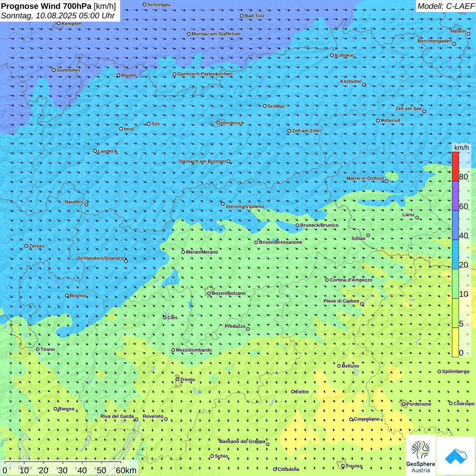
Task: Click the 'Predazzo' label
Action: pyautogui.click(x=235, y=326)
